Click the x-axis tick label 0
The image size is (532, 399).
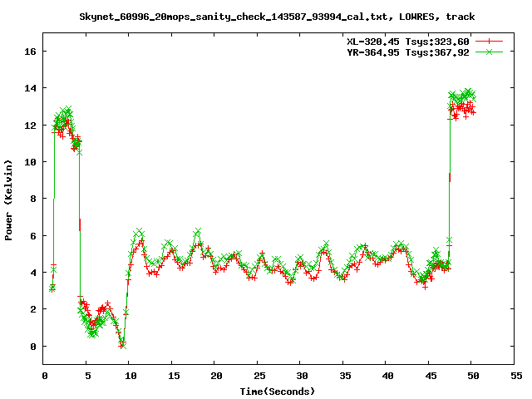pyautogui.click(x=44, y=376)
